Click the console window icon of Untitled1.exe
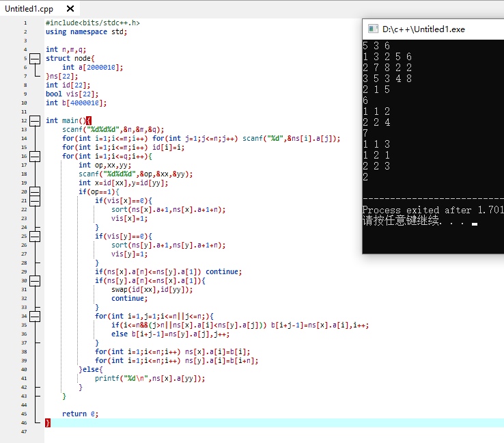Viewport: 504px width, 443px height. point(373,29)
